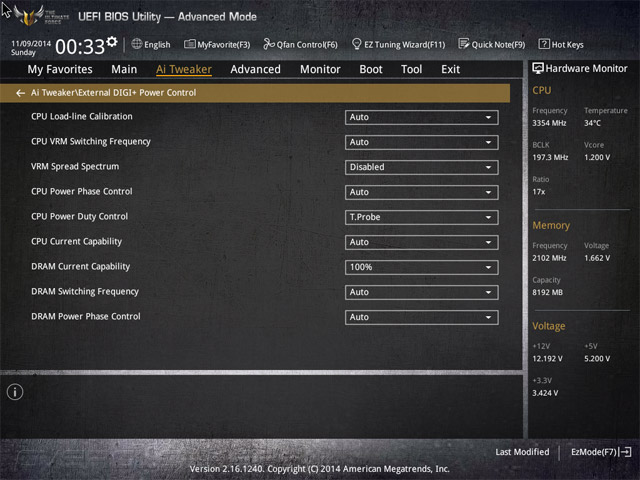The image size is (640, 480).
Task: Select CPU Power Duty Control label
Action: [x=79, y=217]
